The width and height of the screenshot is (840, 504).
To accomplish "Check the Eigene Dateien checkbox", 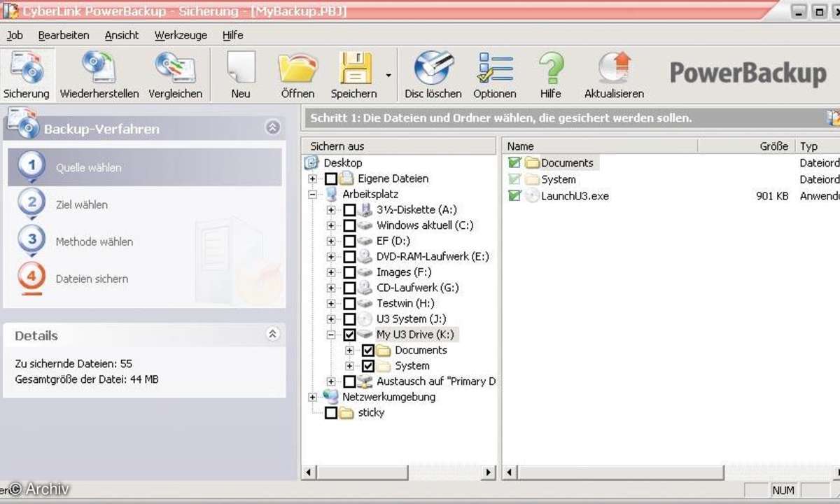I will [x=331, y=179].
